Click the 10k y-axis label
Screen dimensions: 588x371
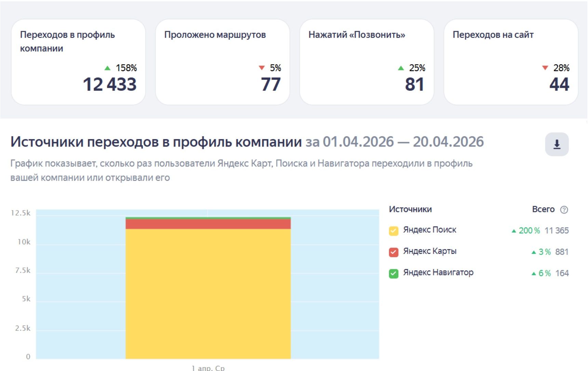[24, 242]
